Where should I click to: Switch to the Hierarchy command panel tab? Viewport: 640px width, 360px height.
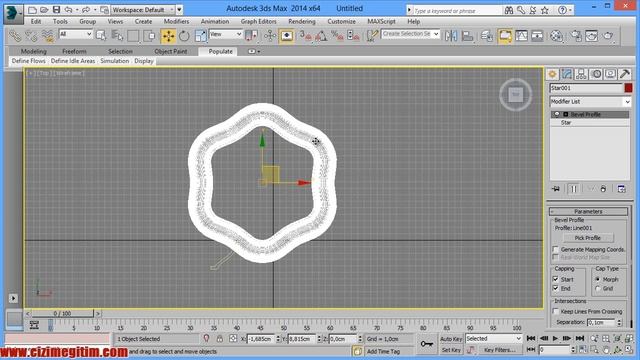click(581, 74)
